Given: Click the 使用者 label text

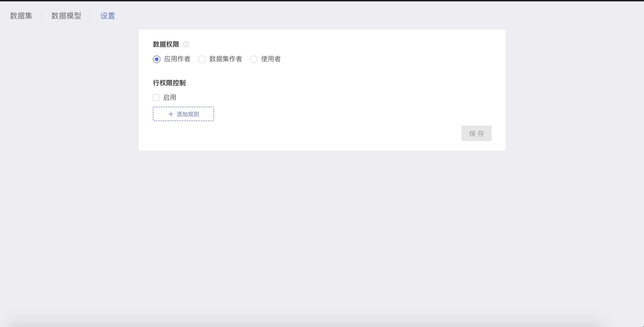Looking at the screenshot, I should [x=271, y=59].
